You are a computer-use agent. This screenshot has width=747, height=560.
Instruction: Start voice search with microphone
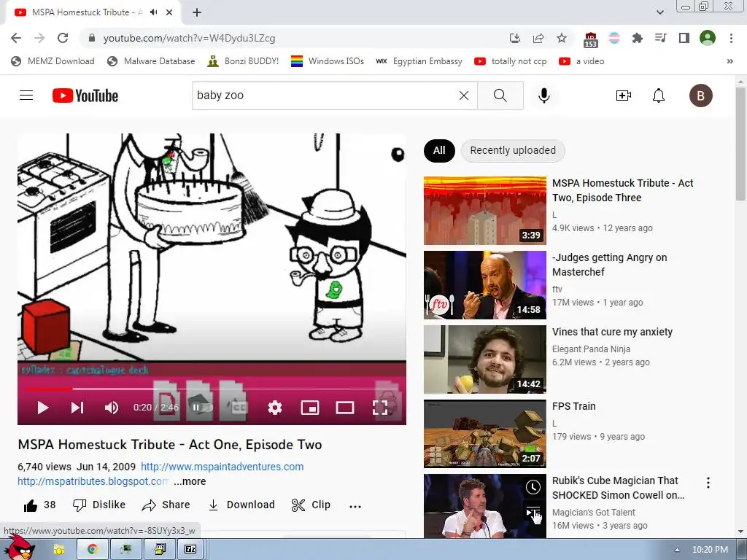543,96
